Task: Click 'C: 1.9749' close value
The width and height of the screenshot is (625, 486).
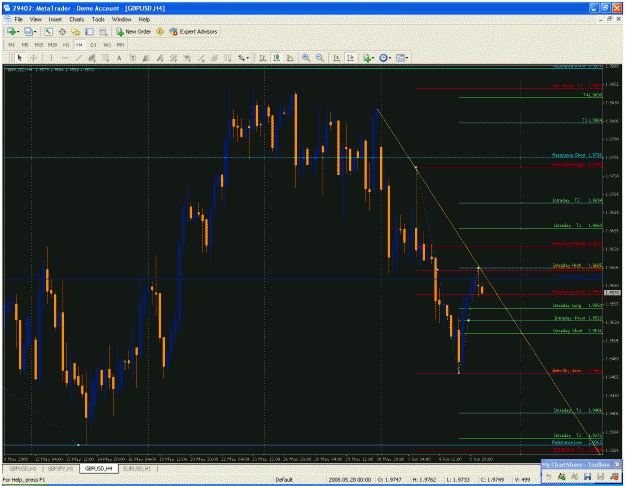Action: [492, 480]
